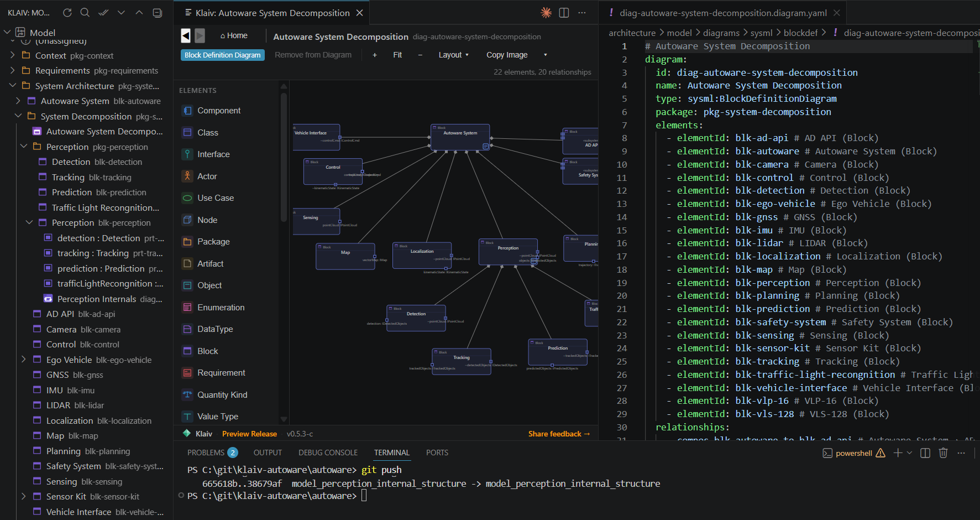Click Fit to fit diagram
Screen dimensions: 980x520
click(x=397, y=55)
